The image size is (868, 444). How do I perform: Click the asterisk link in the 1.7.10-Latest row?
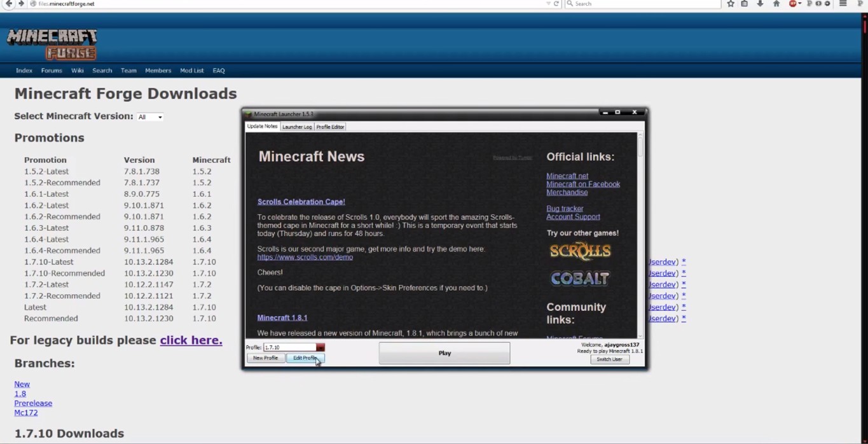pyautogui.click(x=684, y=262)
